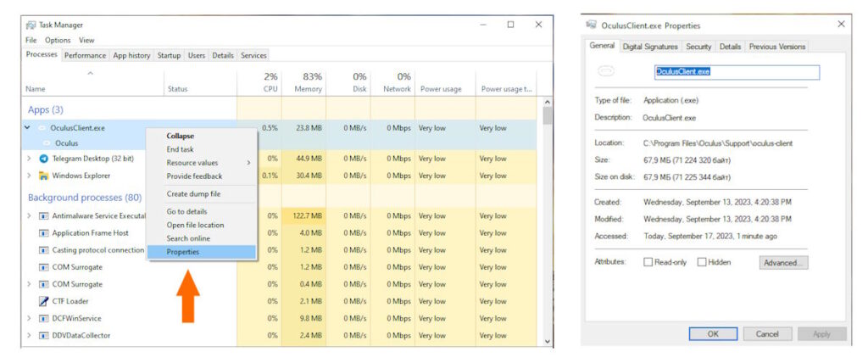Open the Resource values submenu arrow
Viewport: 868px width, 363px height.
pos(248,163)
